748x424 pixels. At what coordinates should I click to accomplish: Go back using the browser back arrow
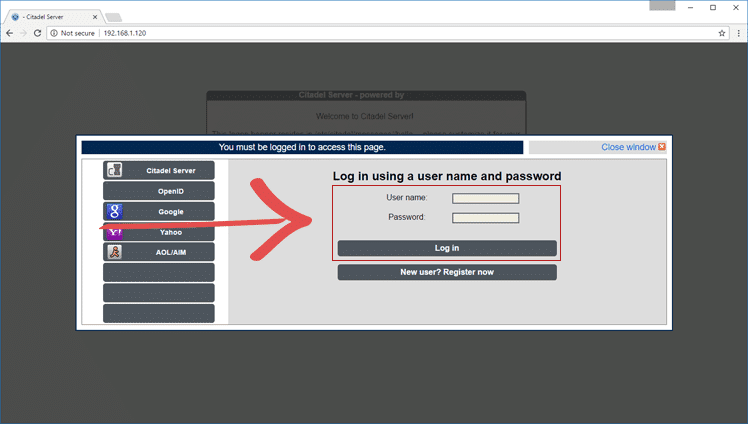click(10, 33)
